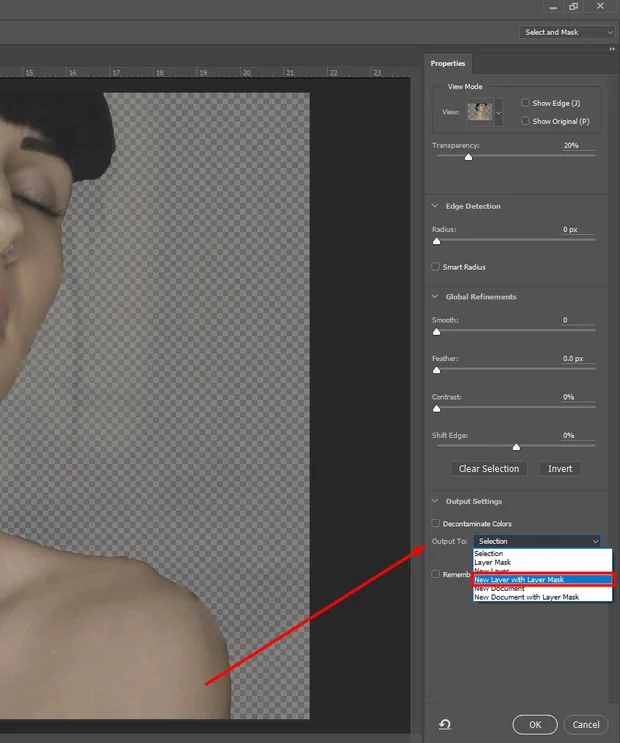
Task: Click the View mode thumbnail preview
Action: (x=480, y=112)
